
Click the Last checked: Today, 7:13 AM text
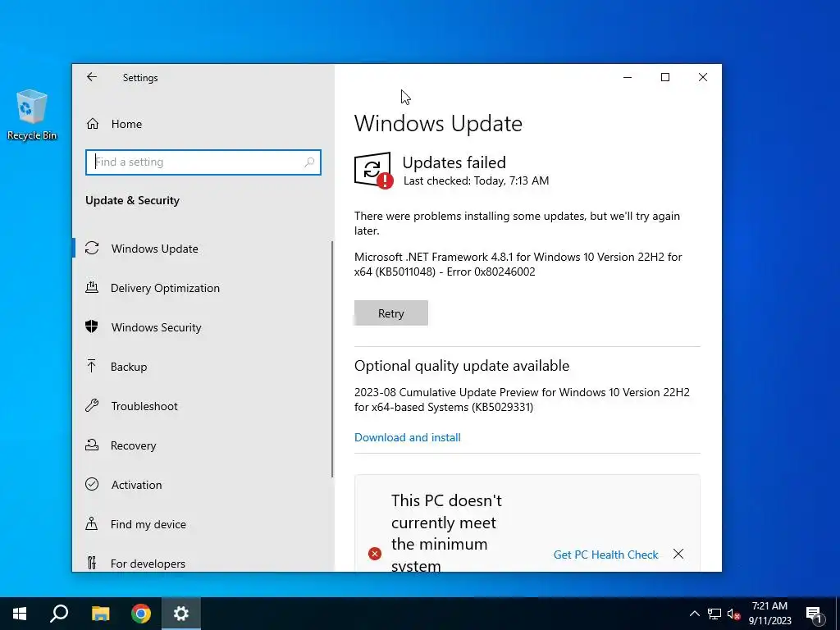[x=476, y=180]
